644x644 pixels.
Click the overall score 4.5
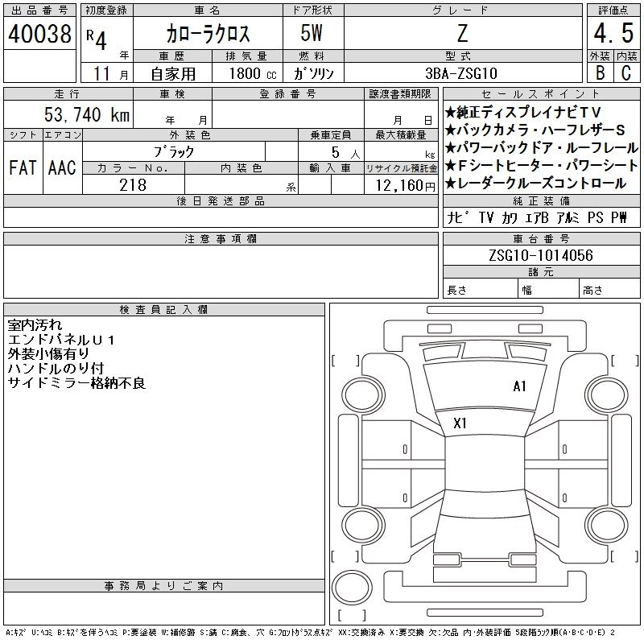tap(613, 33)
